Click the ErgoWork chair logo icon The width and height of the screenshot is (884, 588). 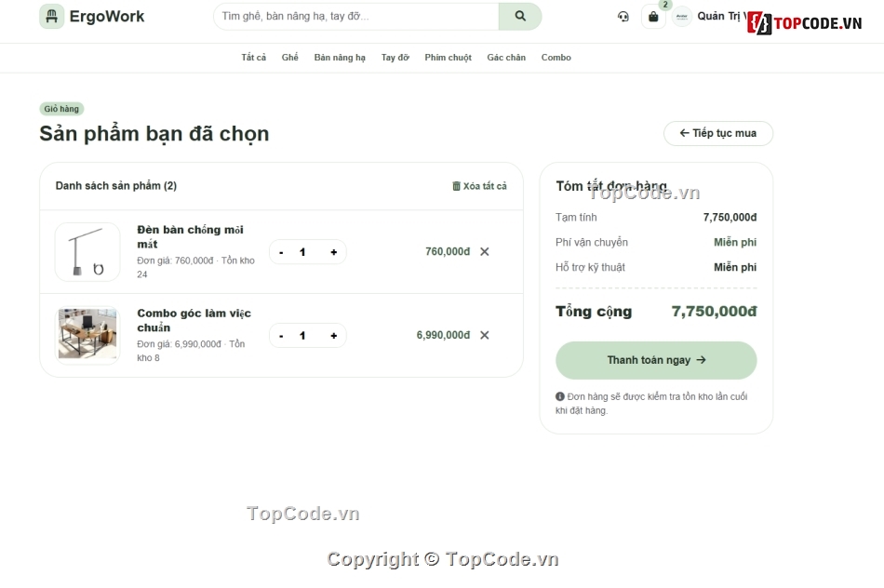click(51, 17)
